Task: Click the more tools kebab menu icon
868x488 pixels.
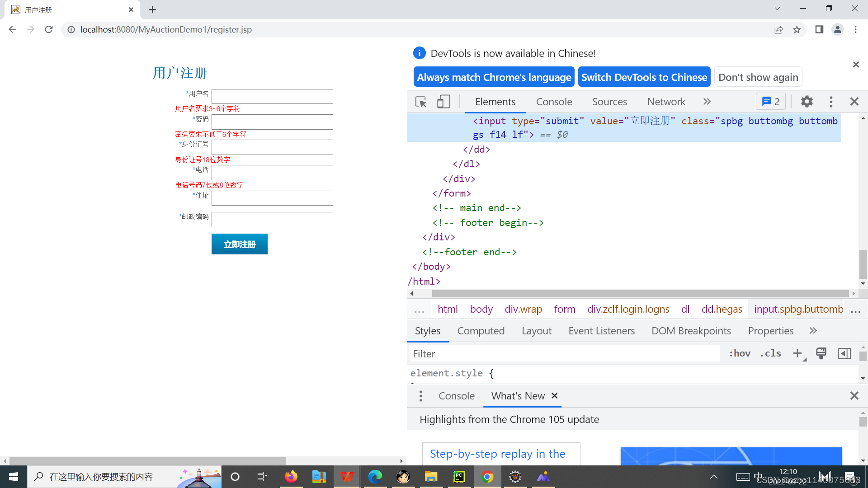Action: point(831,101)
